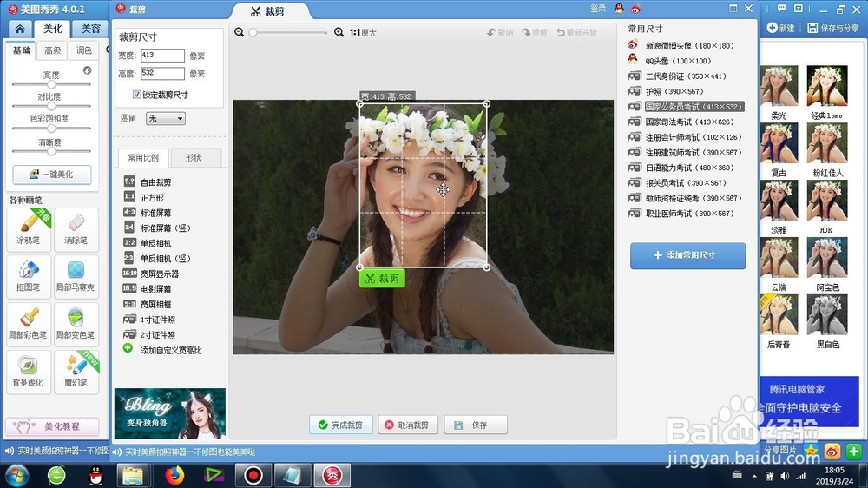Click the zoom out magnifier icon
Screen dimensions: 868x488
[240, 33]
